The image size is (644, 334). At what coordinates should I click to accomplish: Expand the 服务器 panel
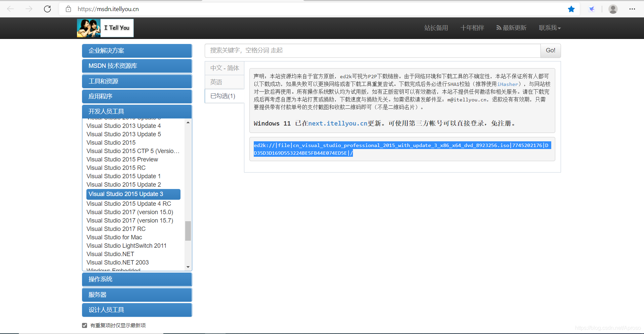(x=137, y=295)
